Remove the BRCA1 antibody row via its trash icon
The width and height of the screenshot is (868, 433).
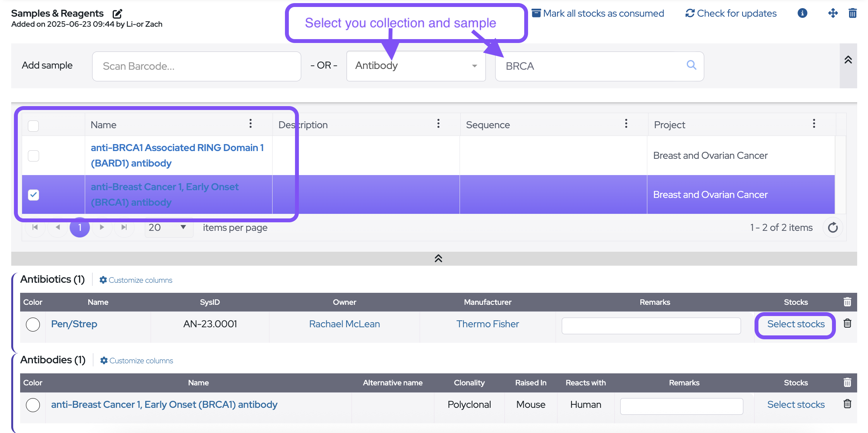847,404
